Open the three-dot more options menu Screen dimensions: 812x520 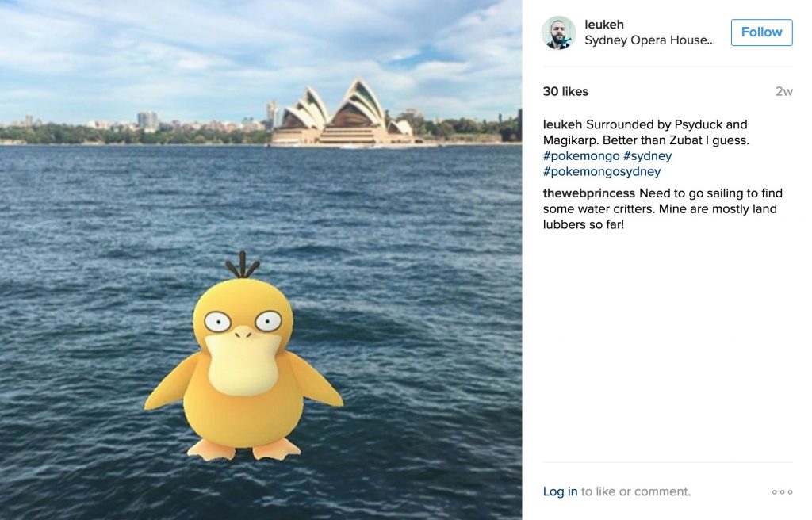[782, 492]
